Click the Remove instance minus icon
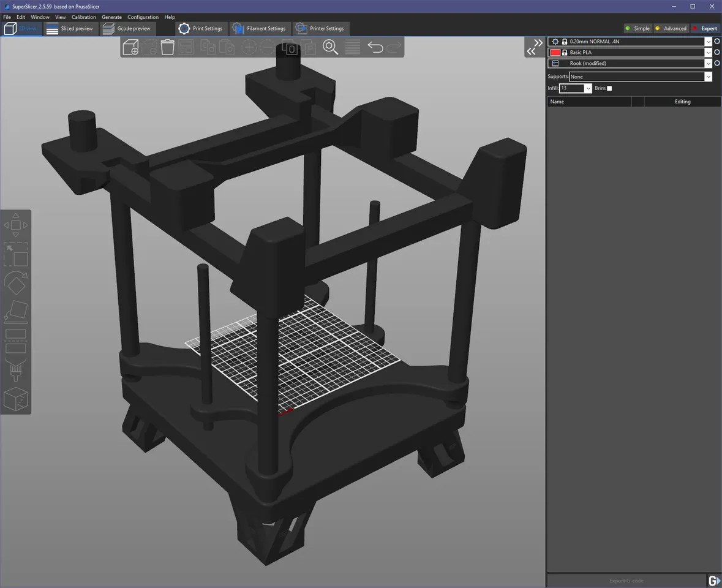722x588 pixels. click(267, 47)
